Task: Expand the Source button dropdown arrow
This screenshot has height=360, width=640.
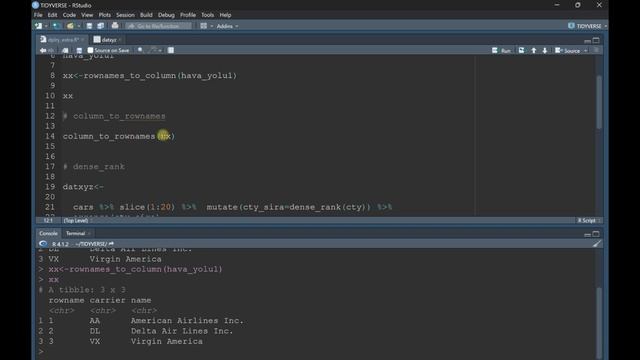Action: click(586, 51)
